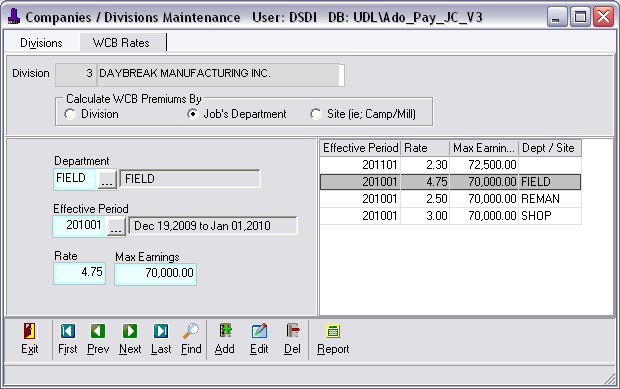Select Job's Department radio option
Viewport: 620px width, 389px height.
(x=193, y=114)
